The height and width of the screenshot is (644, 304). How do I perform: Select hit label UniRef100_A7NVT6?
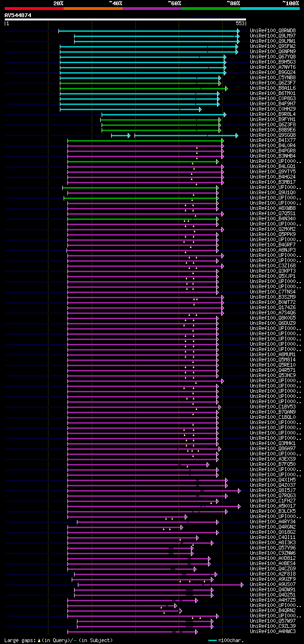coord(273,67)
